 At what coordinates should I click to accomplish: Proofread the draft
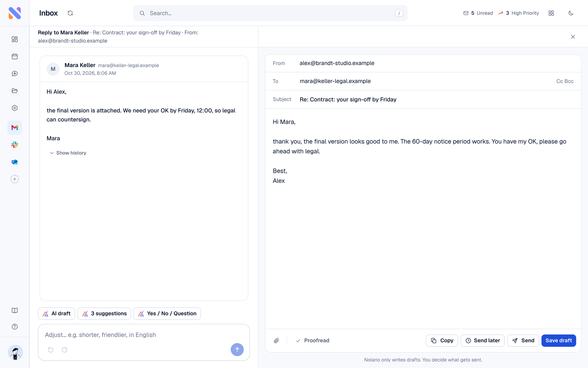coord(313,341)
